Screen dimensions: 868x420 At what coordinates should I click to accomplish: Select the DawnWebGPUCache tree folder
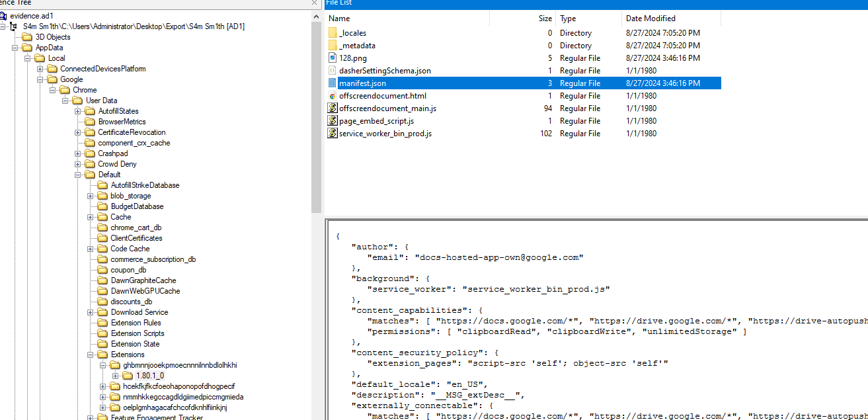(145, 291)
